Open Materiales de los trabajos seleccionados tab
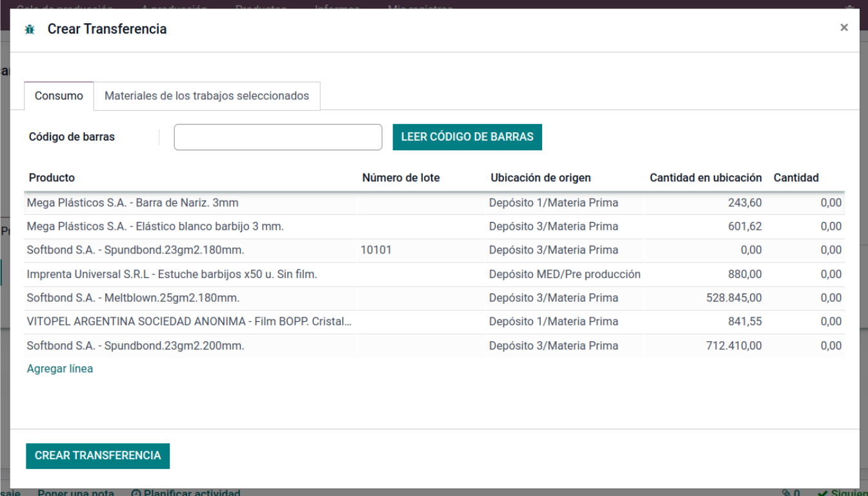 207,96
